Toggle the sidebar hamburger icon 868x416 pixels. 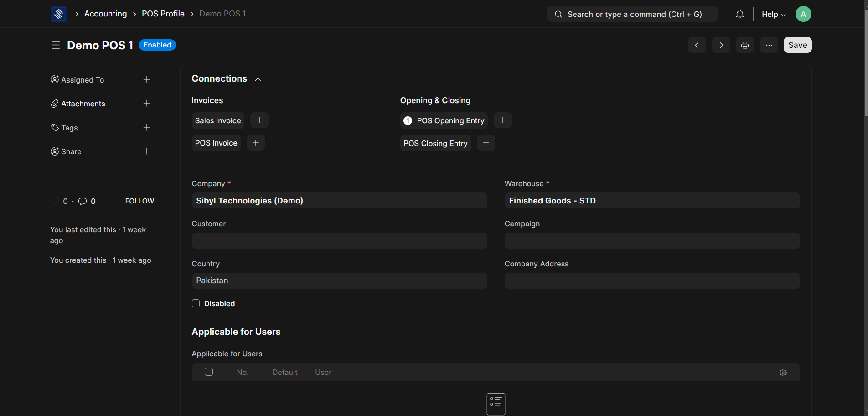point(56,45)
